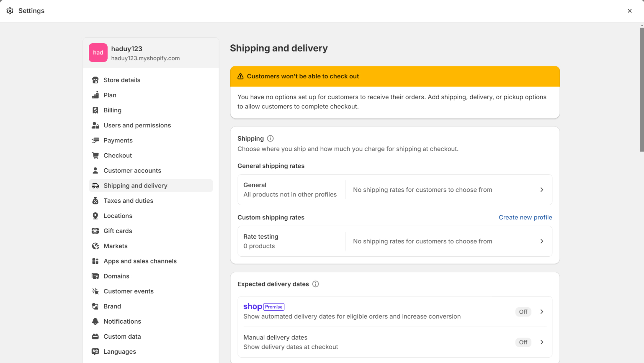This screenshot has height=363, width=644.
Task: Open the Markets settings menu item
Action: pyautogui.click(x=116, y=246)
